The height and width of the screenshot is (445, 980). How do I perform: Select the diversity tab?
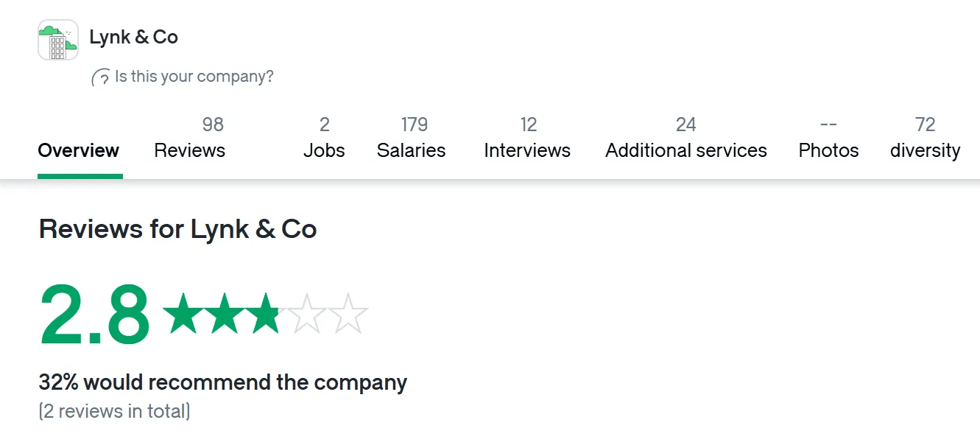point(926,138)
